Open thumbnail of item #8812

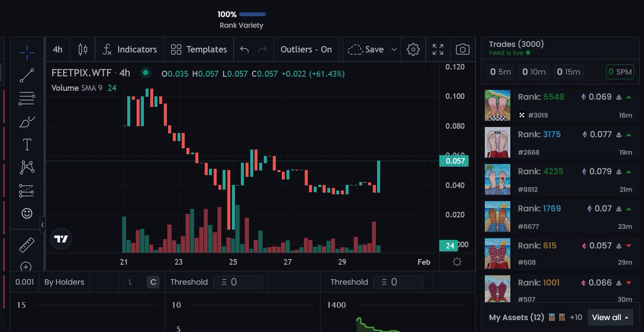point(497,179)
